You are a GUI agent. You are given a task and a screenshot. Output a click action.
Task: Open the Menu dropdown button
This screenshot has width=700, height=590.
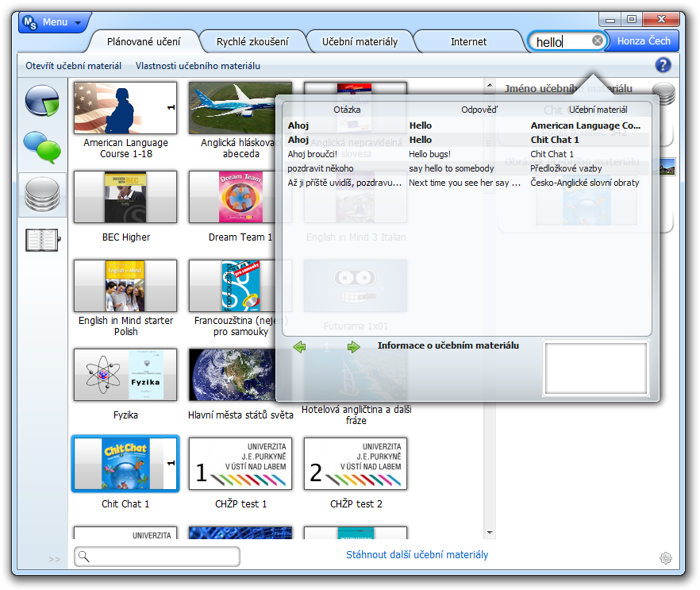[x=54, y=22]
